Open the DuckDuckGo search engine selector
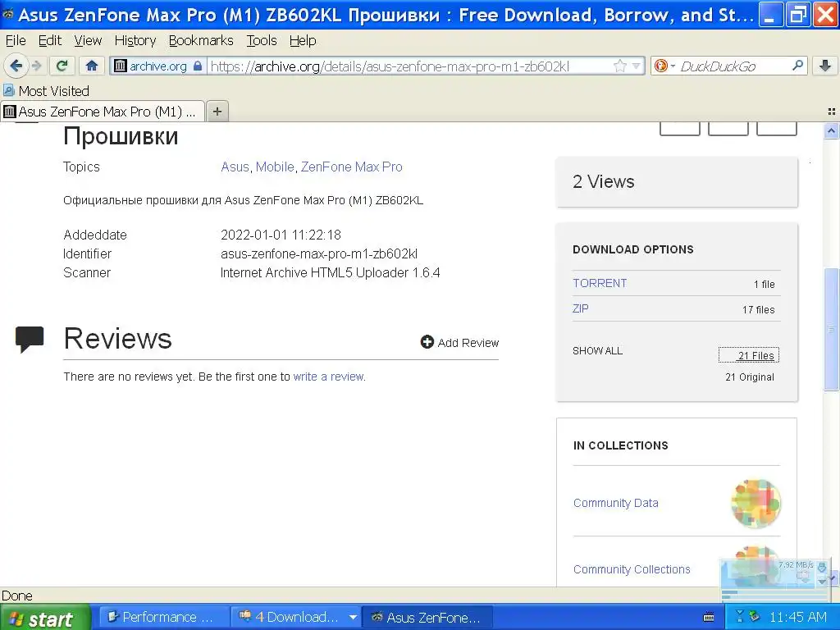 pos(664,66)
